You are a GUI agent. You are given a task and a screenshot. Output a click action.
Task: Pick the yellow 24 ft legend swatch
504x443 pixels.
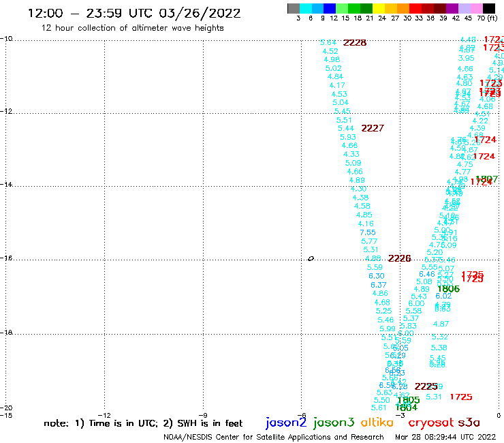pyautogui.click(x=379, y=8)
